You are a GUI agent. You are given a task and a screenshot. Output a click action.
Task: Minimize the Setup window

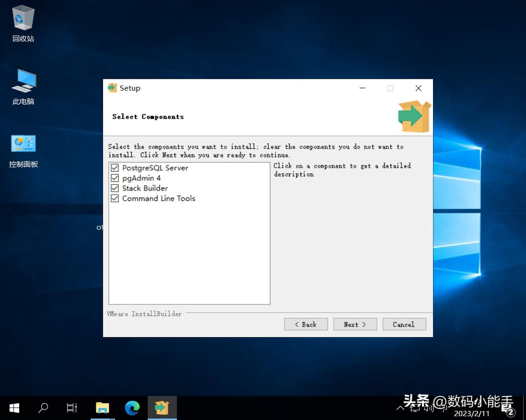pyautogui.click(x=362, y=88)
